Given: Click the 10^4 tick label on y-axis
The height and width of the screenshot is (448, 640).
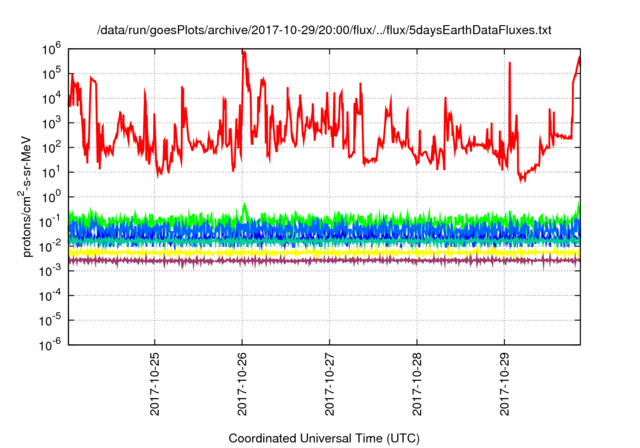Looking at the screenshot, I should coord(51,99).
